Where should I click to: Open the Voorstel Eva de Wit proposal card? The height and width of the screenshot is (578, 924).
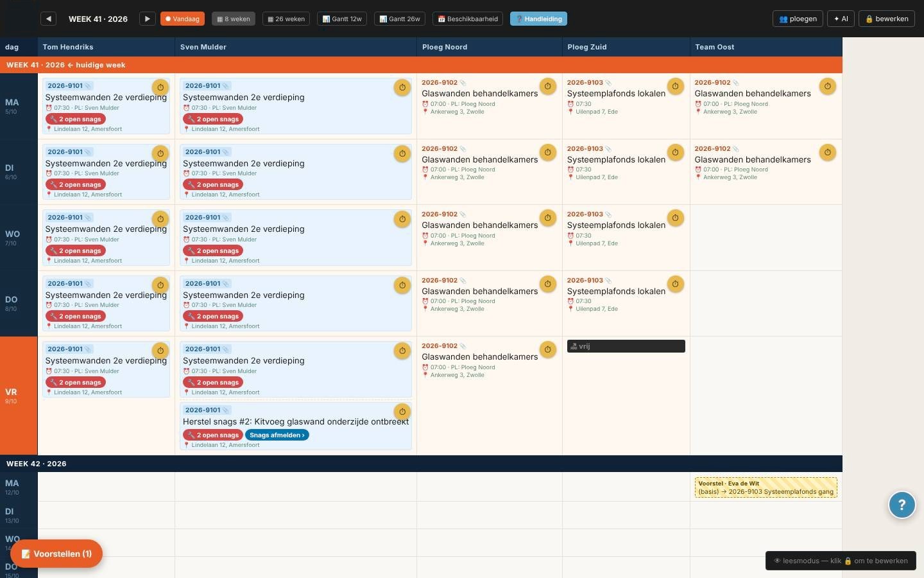coord(766,487)
